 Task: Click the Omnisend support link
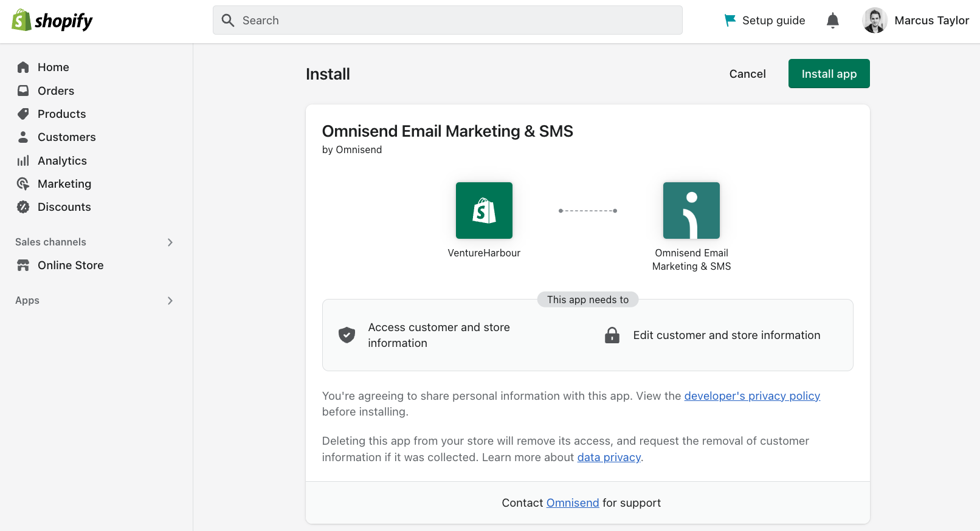573,502
